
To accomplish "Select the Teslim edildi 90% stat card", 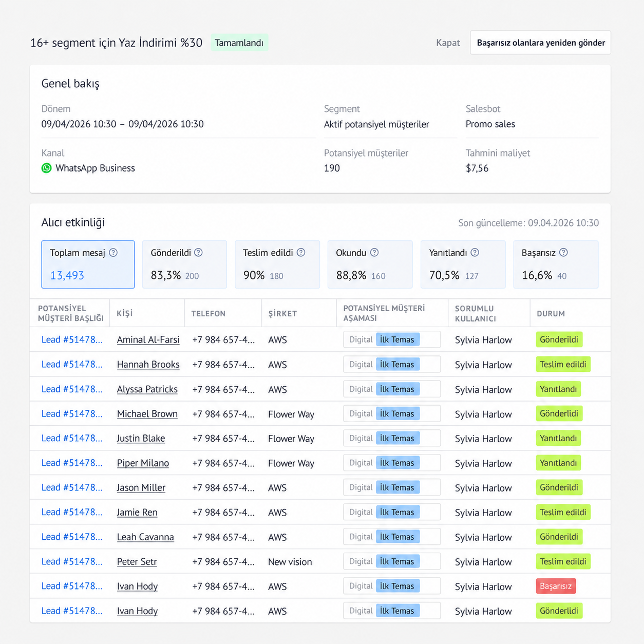I will coord(277,264).
